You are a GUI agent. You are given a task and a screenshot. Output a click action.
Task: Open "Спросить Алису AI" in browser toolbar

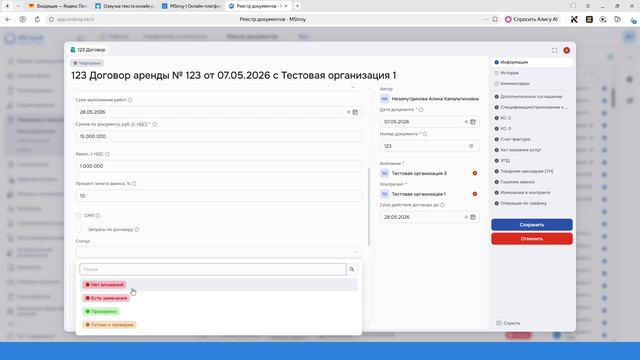[x=532, y=19]
